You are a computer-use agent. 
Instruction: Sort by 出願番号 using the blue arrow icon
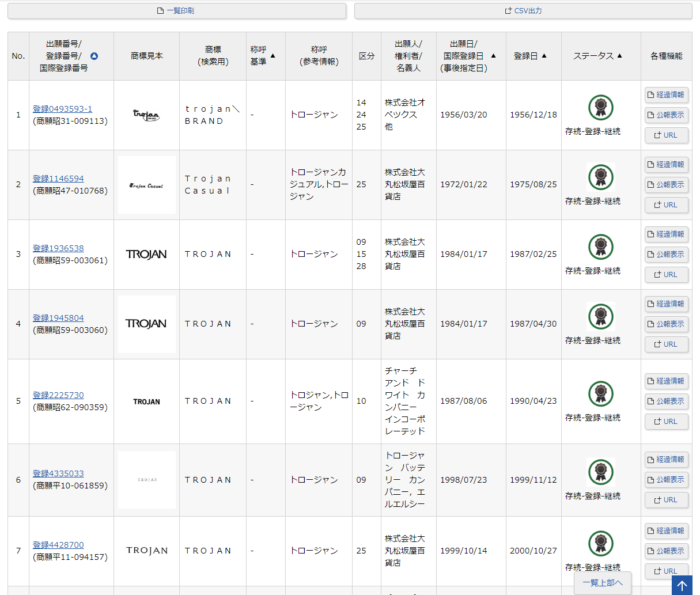tap(94, 56)
